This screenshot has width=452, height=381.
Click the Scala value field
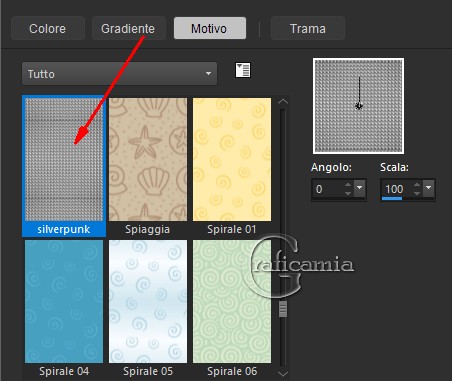(396, 188)
